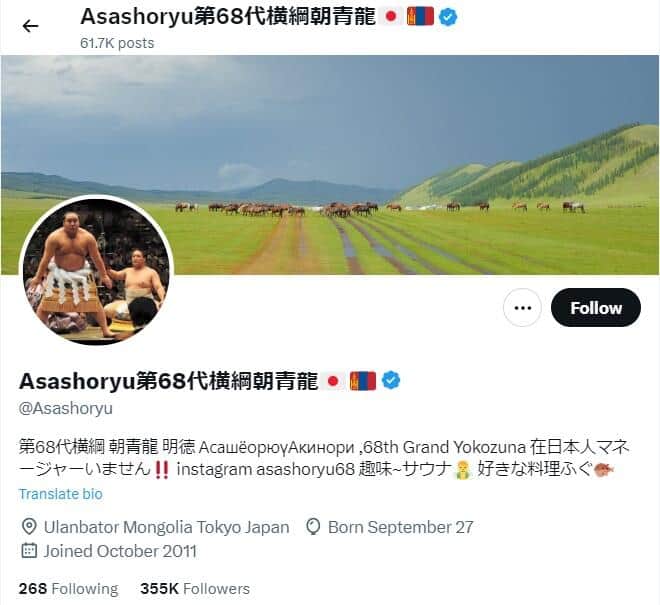Viewport: 660px width, 605px height.
Task: Click the header title Asashoryu第68代横綱朝青龍
Action: coord(228,16)
